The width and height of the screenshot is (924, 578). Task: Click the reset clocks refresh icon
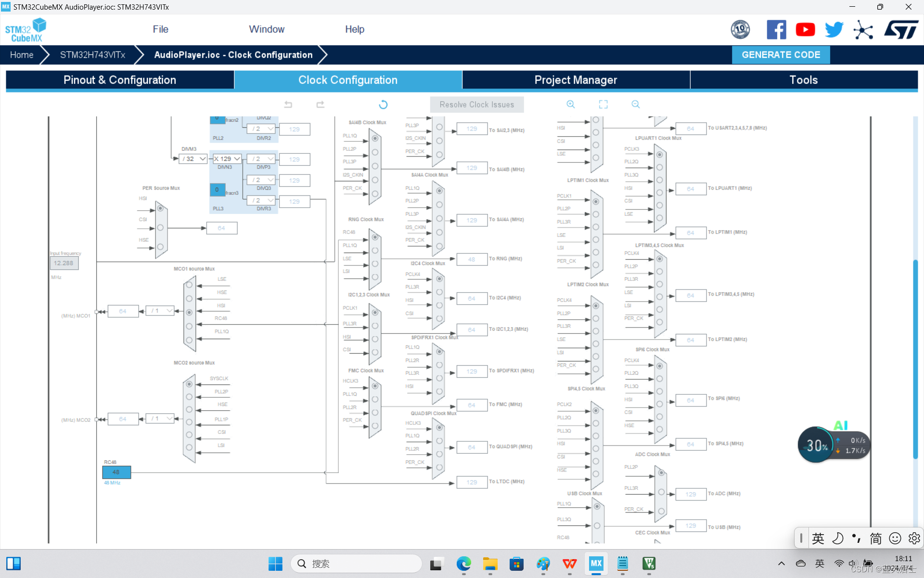383,105
